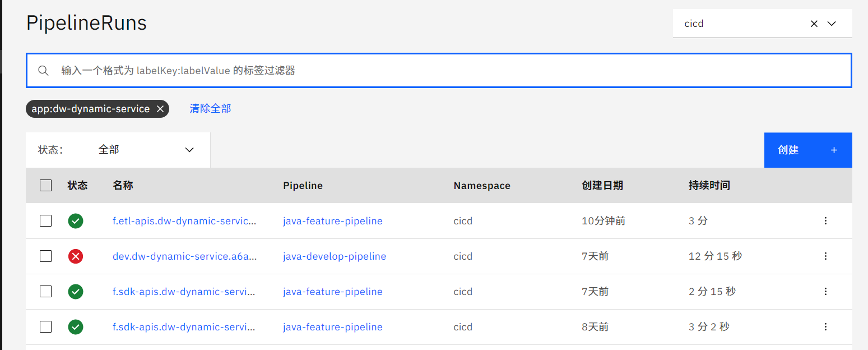Click the X to clear the cicd namespace

click(x=814, y=23)
